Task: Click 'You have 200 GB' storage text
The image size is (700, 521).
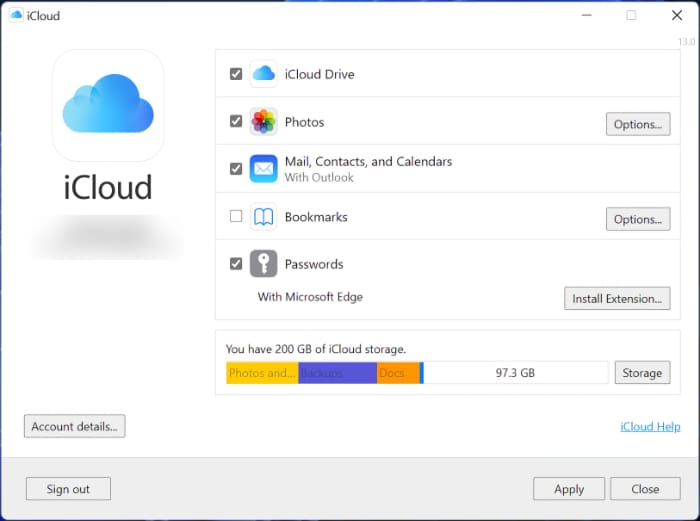Action: click(316, 349)
